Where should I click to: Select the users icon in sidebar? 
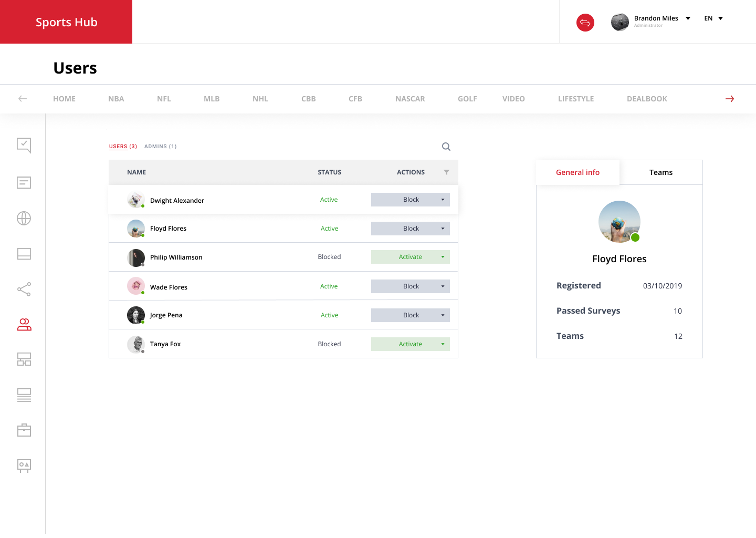[x=24, y=325]
